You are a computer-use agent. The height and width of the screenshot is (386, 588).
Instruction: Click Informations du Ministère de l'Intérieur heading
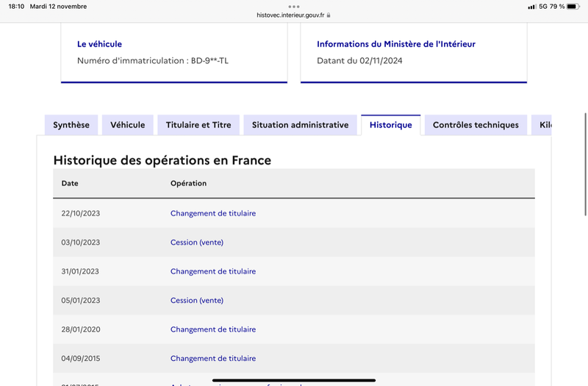click(x=396, y=44)
